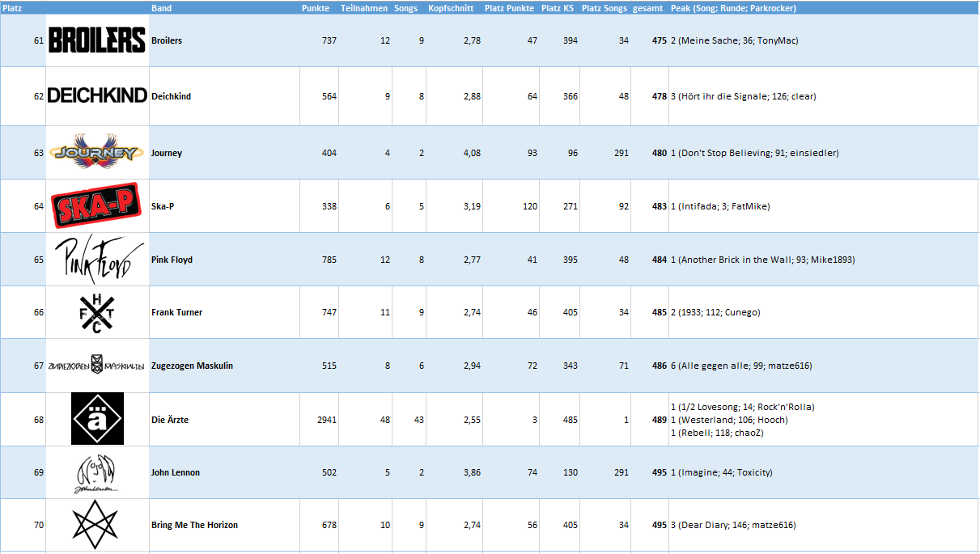Select the gesamt column header
980x554 pixels.
648,8
